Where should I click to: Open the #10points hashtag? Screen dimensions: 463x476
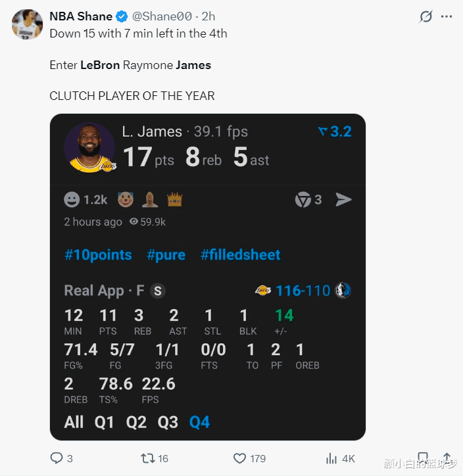[98, 255]
